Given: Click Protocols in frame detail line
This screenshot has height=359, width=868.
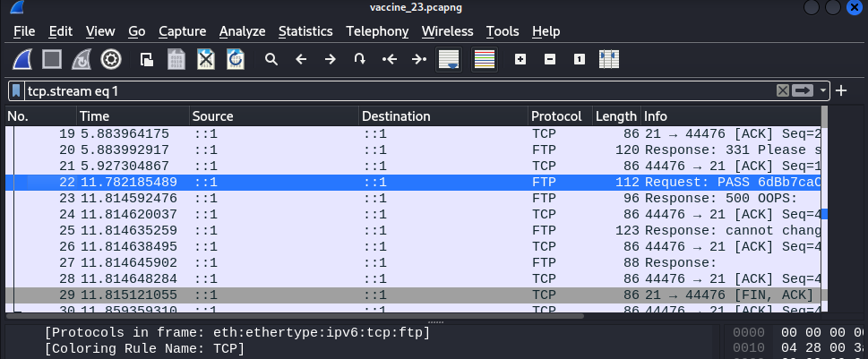Looking at the screenshot, I should [x=236, y=333].
